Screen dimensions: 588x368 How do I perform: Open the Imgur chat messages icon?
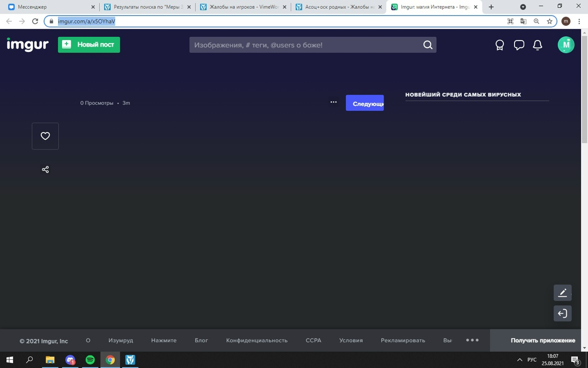519,45
